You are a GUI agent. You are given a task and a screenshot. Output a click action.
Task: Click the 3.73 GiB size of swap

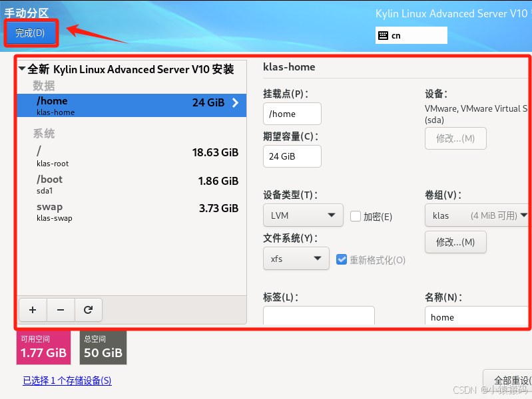point(218,208)
